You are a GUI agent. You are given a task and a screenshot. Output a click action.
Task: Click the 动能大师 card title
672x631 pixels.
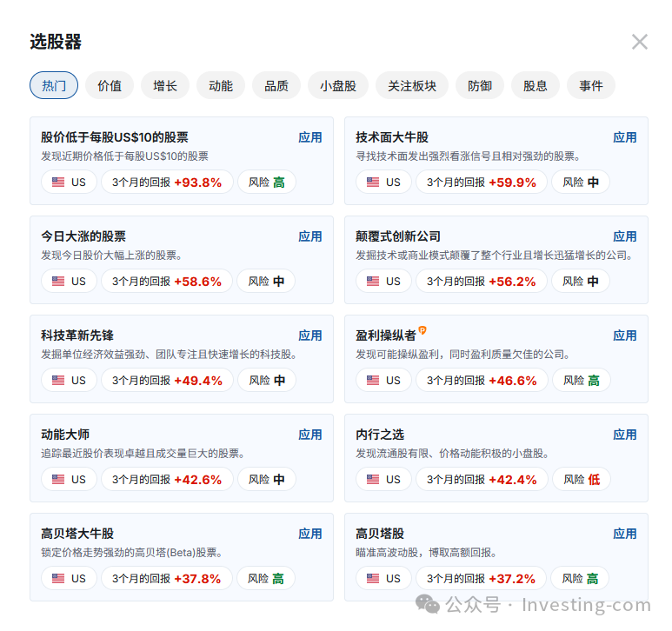[65, 434]
